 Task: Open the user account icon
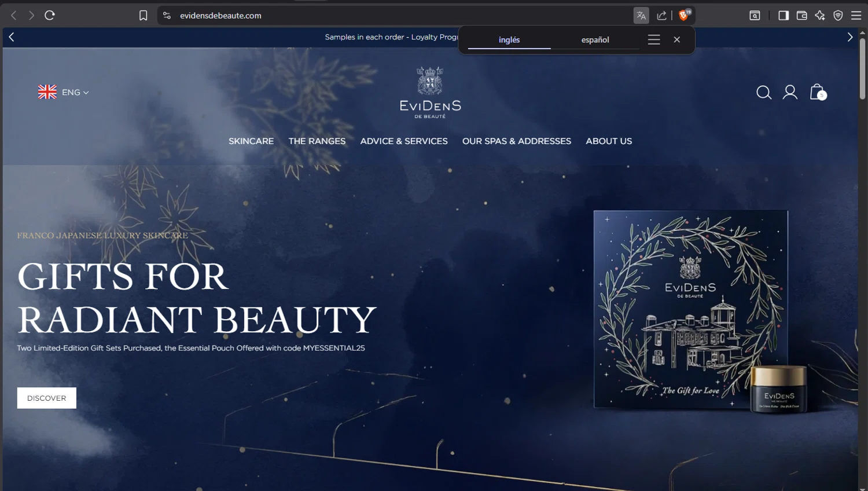point(790,92)
